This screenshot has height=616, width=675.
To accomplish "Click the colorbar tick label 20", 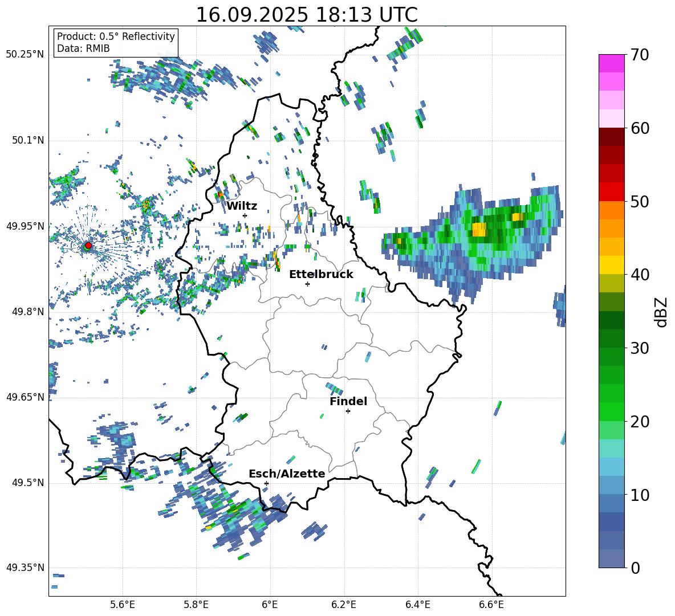I will coord(640,422).
